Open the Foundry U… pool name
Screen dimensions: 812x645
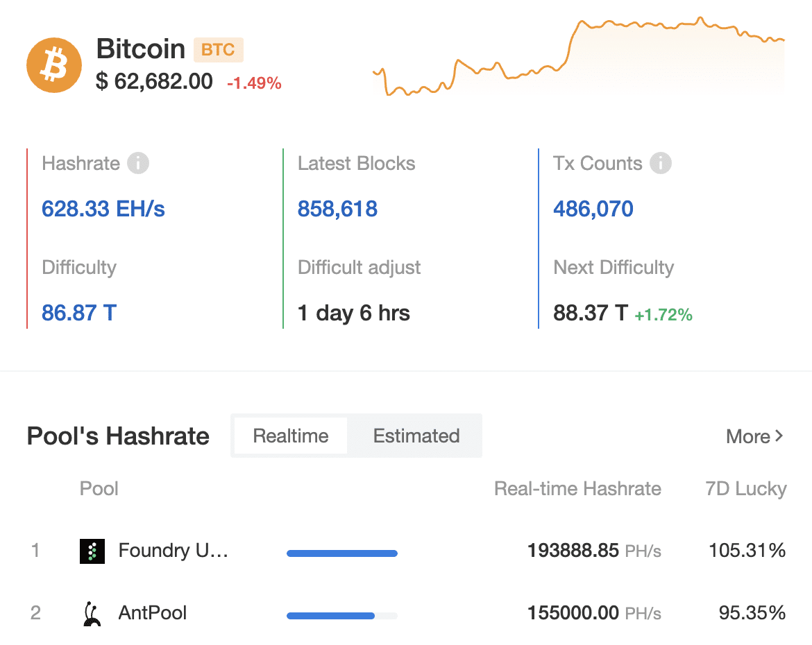[173, 550]
